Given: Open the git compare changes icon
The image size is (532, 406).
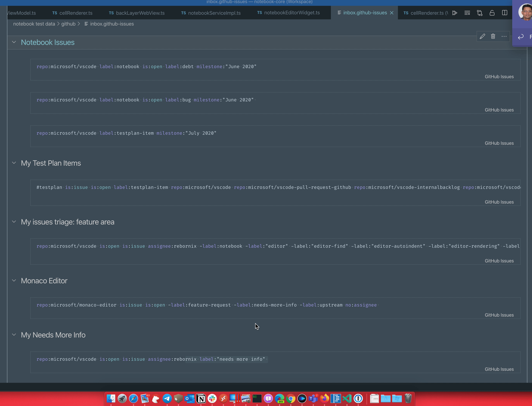Looking at the screenshot, I should point(479,13).
